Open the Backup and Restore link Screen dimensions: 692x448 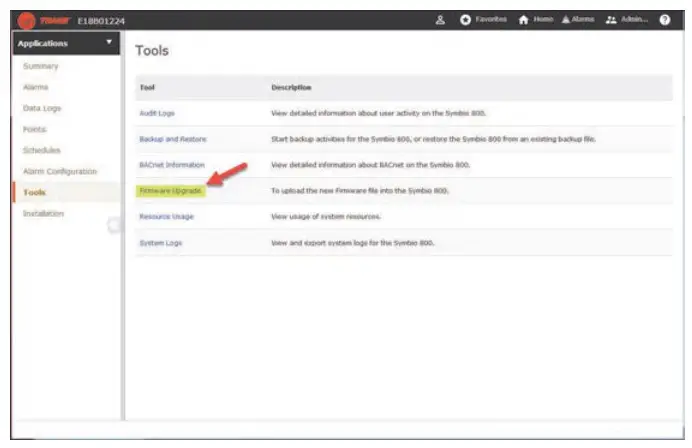pos(173,139)
